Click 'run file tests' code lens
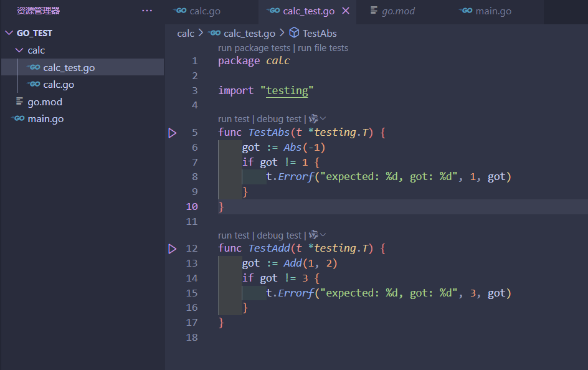588x370 pixels. coord(323,48)
